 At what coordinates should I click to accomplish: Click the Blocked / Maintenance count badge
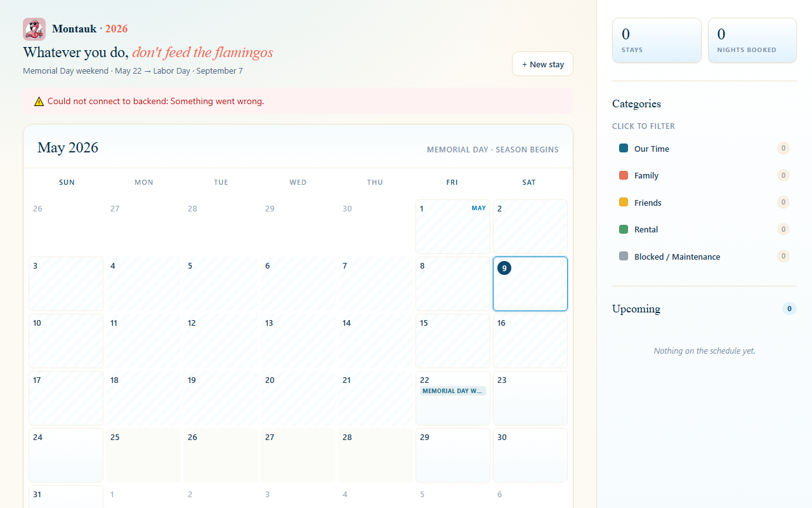coord(783,257)
